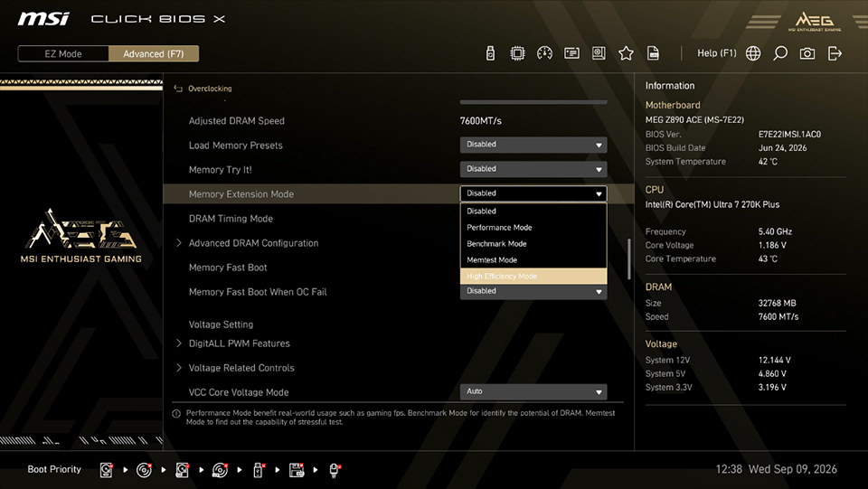Choose High Efficiency Mode option
This screenshot has height=489, width=868.
coord(533,276)
